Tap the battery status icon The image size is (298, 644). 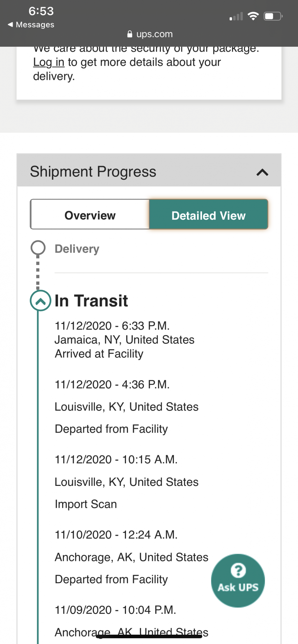click(273, 16)
